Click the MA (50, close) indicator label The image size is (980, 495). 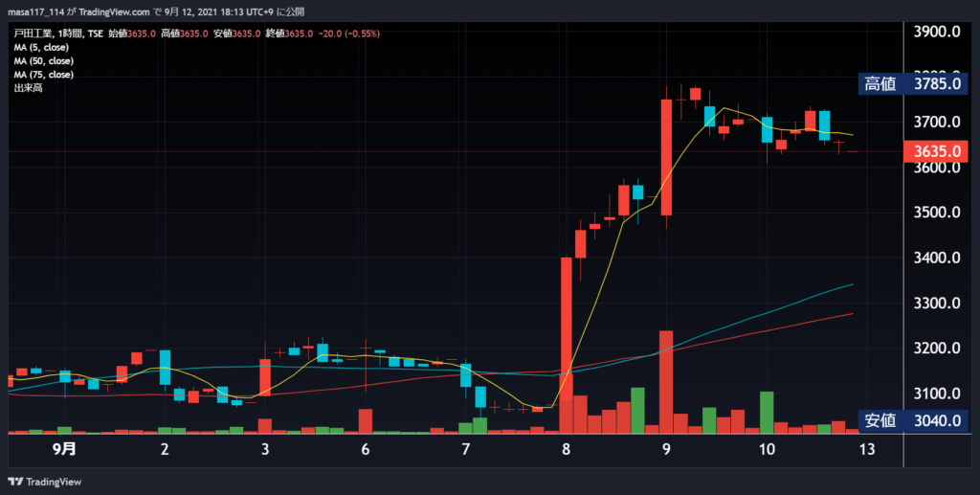pos(44,61)
